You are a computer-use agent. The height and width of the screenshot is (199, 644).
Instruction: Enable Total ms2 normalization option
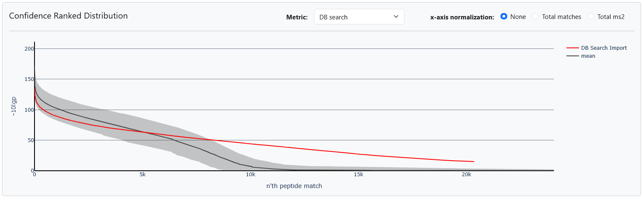pyautogui.click(x=591, y=17)
